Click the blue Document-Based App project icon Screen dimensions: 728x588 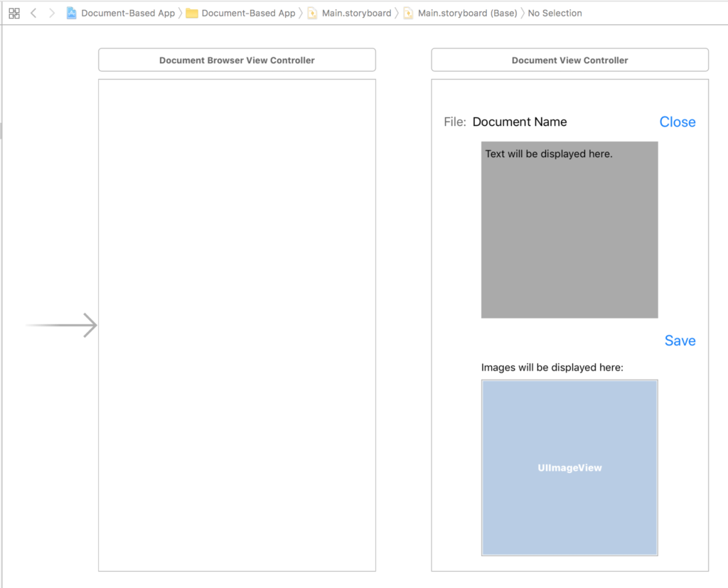[x=71, y=13]
